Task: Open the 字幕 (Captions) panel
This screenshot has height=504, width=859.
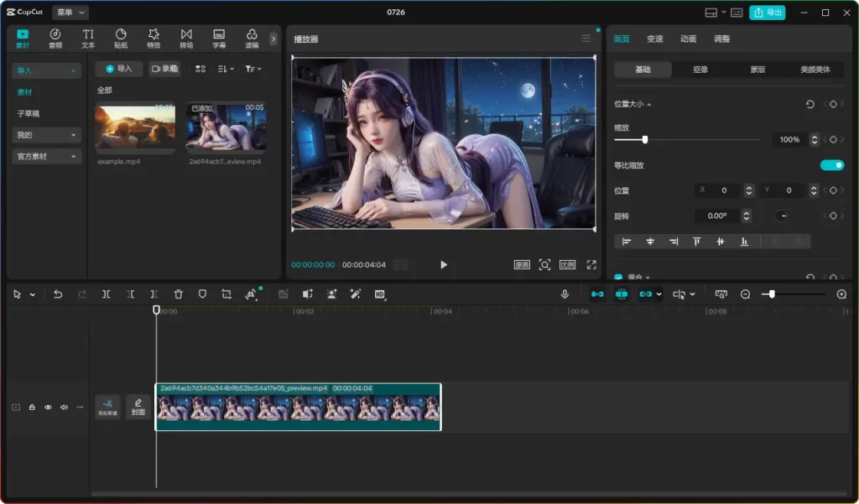Action: pyautogui.click(x=219, y=39)
